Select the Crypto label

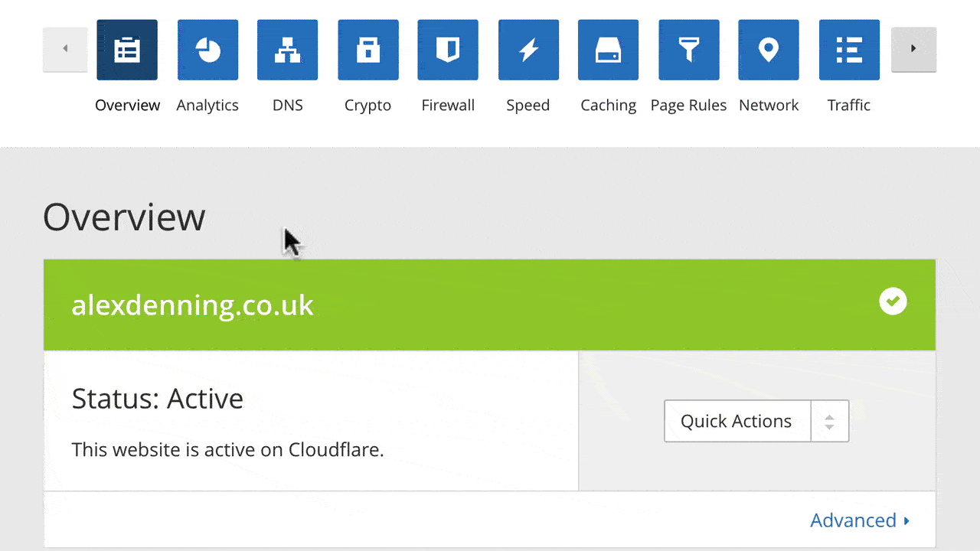(x=367, y=106)
